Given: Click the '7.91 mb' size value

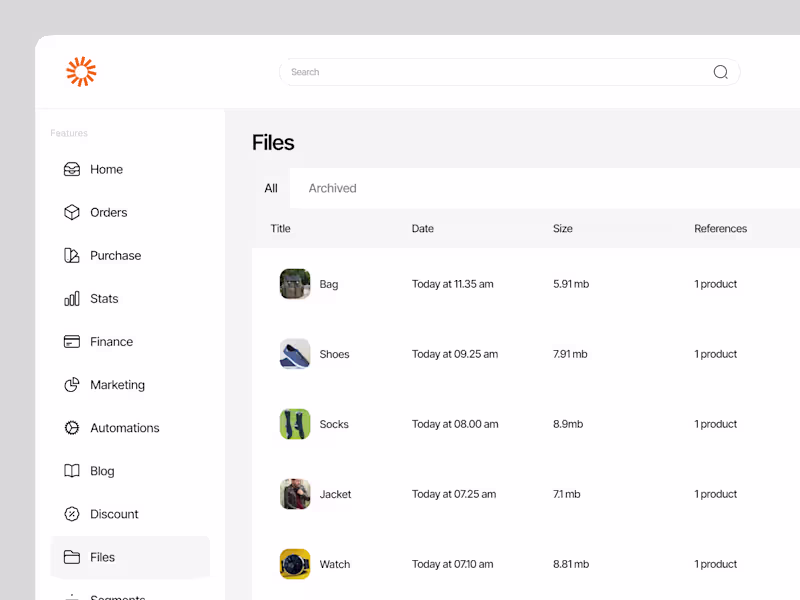Looking at the screenshot, I should (x=570, y=354).
